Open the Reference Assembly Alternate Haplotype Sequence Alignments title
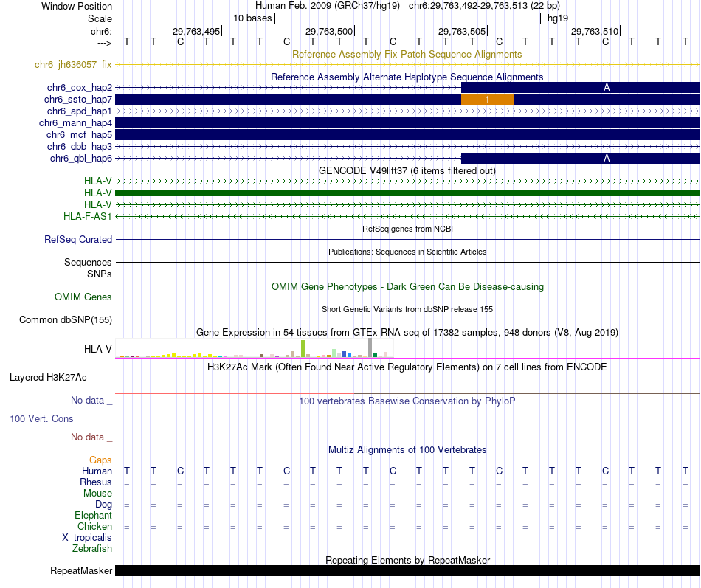Screen dimensions: 701x588 [407, 77]
